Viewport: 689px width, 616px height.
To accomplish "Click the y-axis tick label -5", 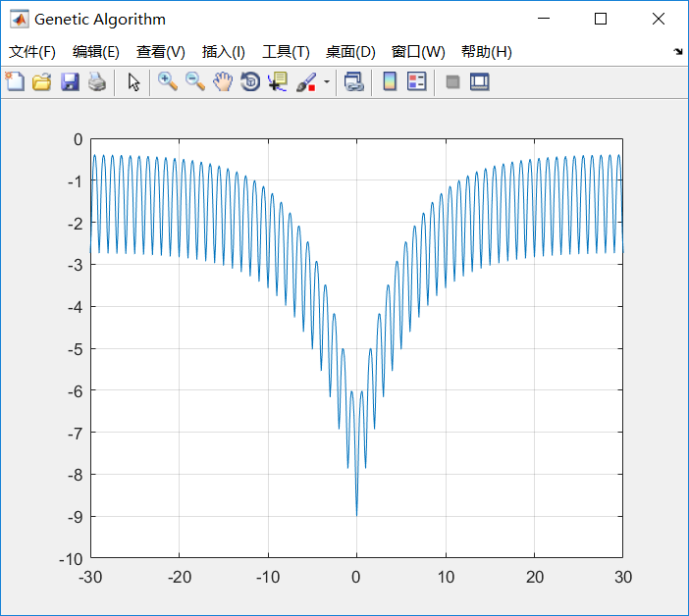I will click(x=76, y=350).
